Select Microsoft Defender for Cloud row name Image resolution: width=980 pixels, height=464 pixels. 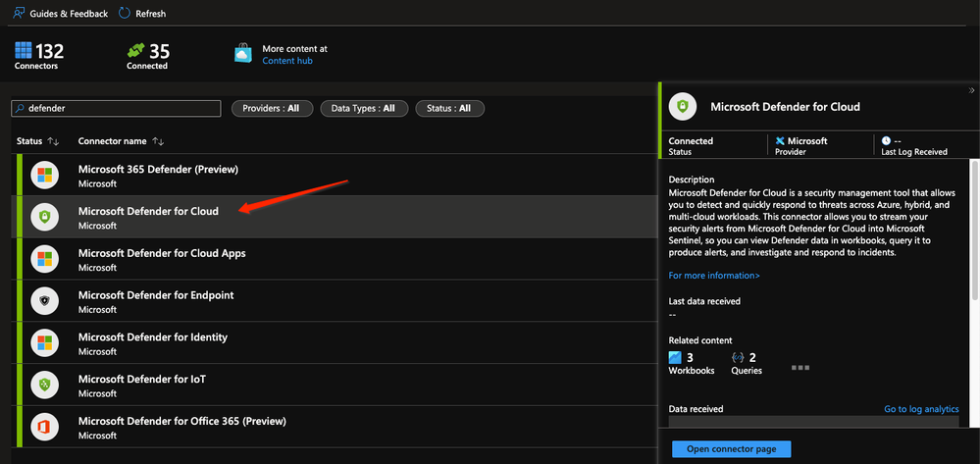pyautogui.click(x=148, y=211)
